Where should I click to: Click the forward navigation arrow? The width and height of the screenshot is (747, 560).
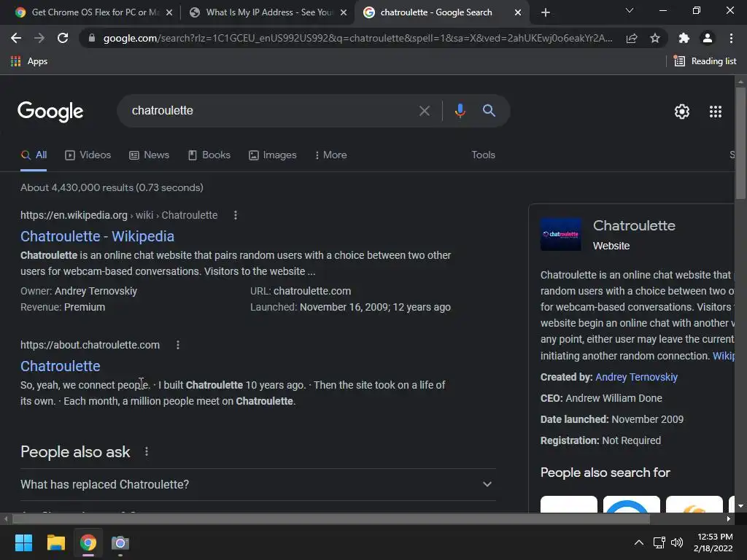(x=39, y=38)
